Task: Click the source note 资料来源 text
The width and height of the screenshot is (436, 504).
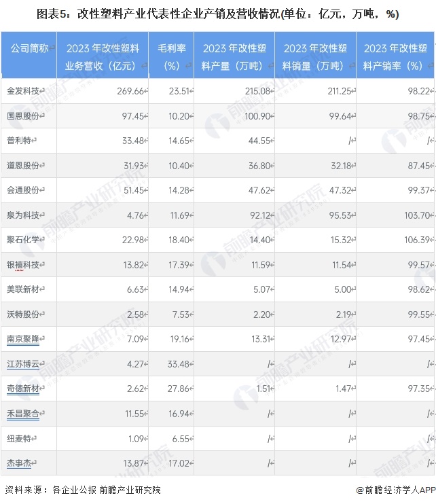Action: pos(83,490)
